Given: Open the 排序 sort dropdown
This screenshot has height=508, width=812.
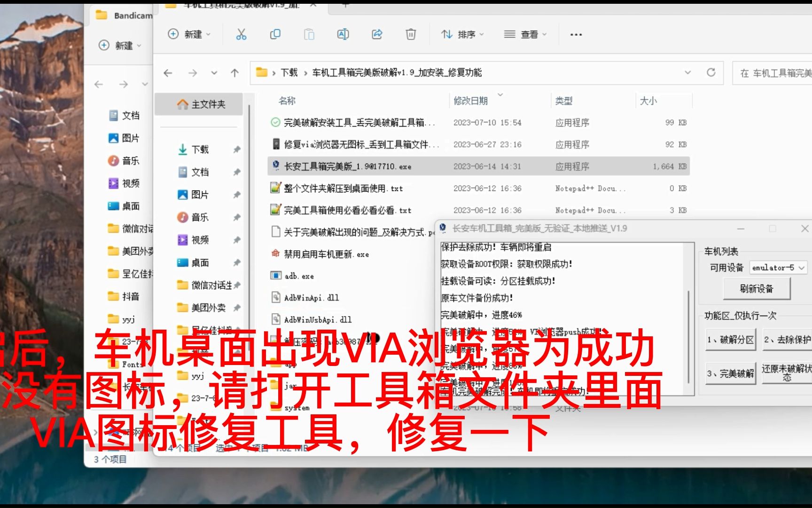Looking at the screenshot, I should tap(462, 34).
